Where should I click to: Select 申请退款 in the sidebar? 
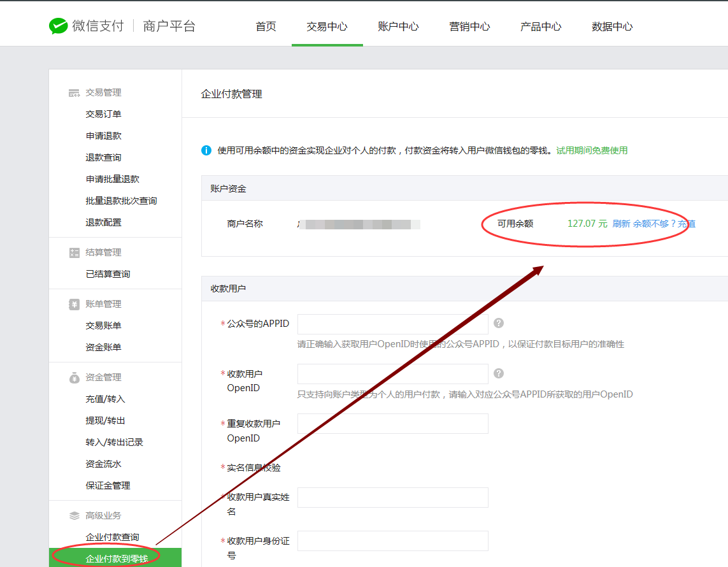click(103, 136)
